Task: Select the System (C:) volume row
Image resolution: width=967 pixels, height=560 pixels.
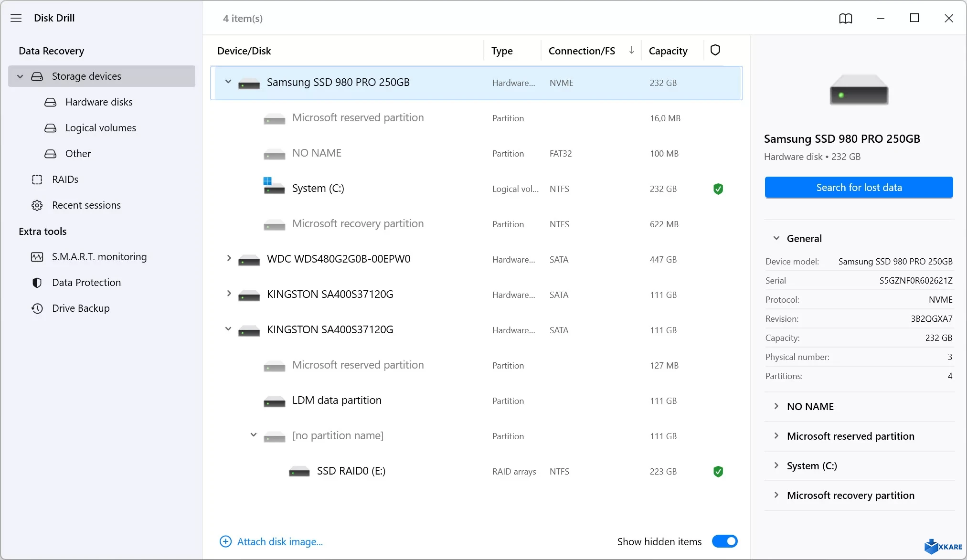Action: click(x=477, y=189)
